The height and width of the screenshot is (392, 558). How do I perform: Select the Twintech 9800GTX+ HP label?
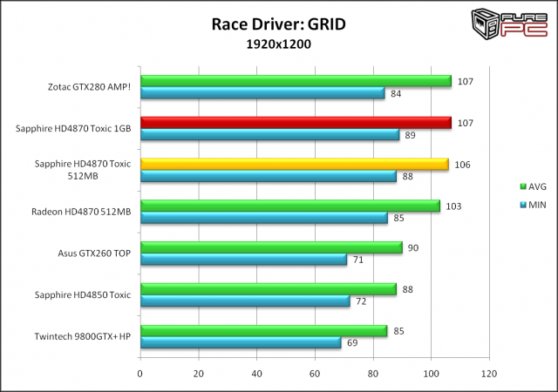83,336
